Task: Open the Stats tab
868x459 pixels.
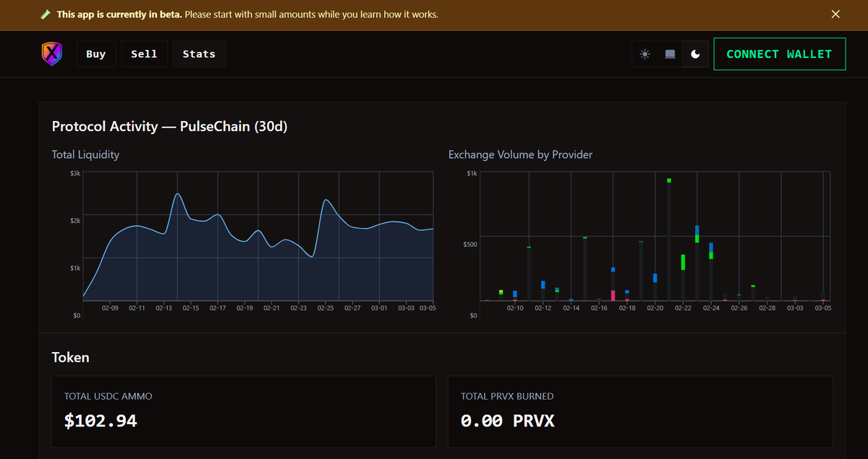Action: (199, 54)
